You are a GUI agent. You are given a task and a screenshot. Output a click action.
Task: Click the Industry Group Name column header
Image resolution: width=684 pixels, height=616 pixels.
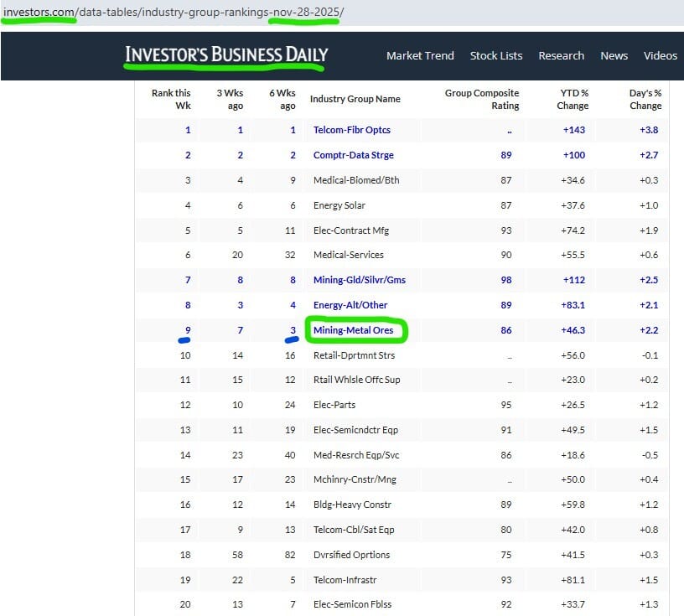tap(355, 99)
